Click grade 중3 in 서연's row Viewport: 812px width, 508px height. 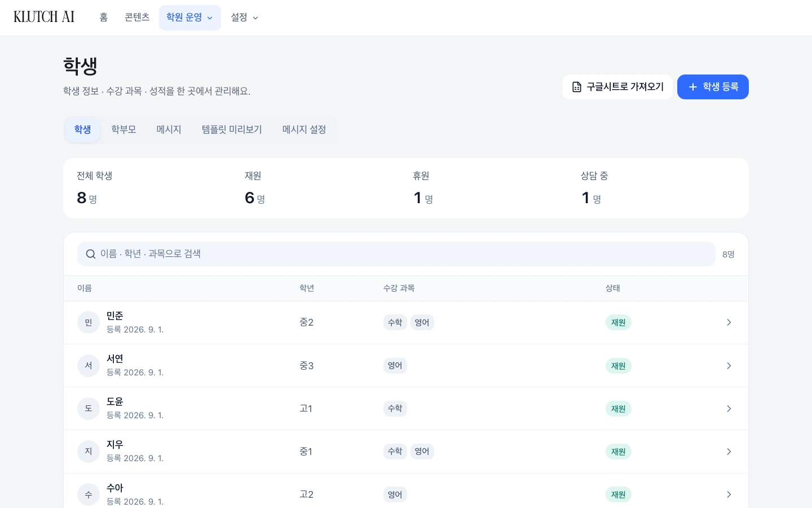click(x=306, y=366)
